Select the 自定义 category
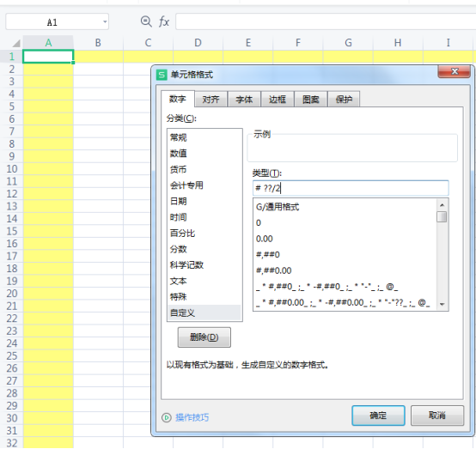Viewport: 476px width, 449px height. 204,312
